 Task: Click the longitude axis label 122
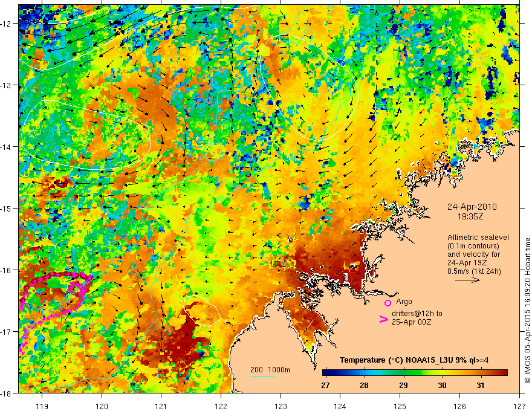click(x=221, y=406)
